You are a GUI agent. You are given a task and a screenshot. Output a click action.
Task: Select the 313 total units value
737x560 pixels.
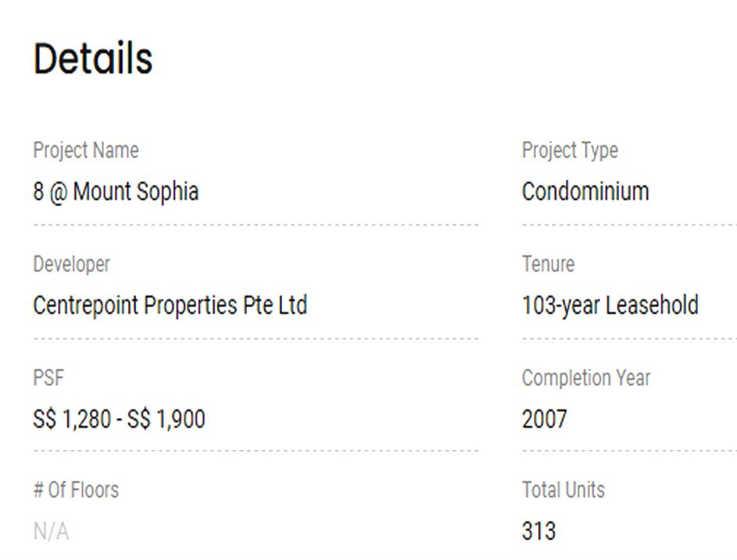538,532
